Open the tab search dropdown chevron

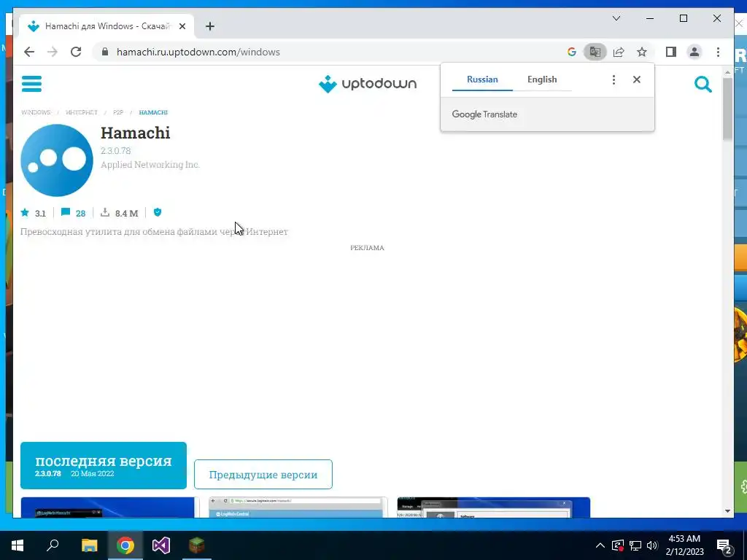click(x=616, y=18)
